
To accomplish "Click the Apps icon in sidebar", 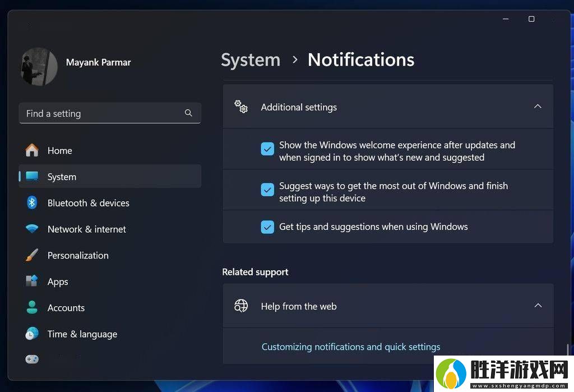I will (x=32, y=281).
